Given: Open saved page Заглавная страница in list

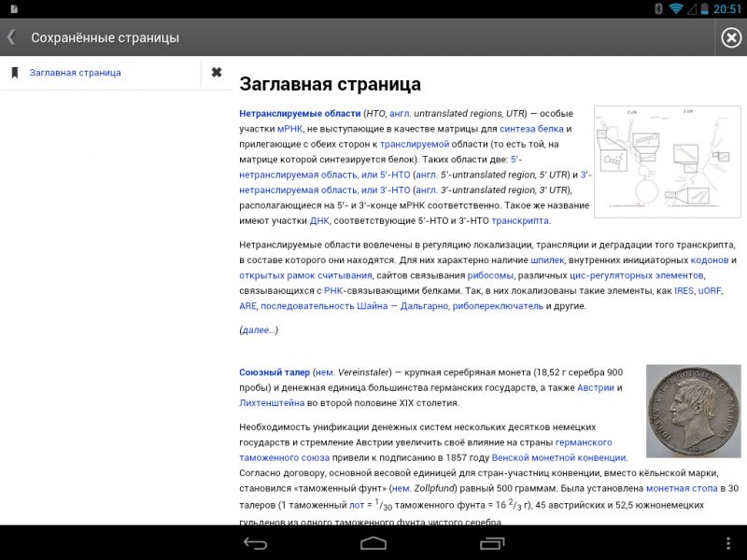Looking at the screenshot, I should (x=75, y=73).
